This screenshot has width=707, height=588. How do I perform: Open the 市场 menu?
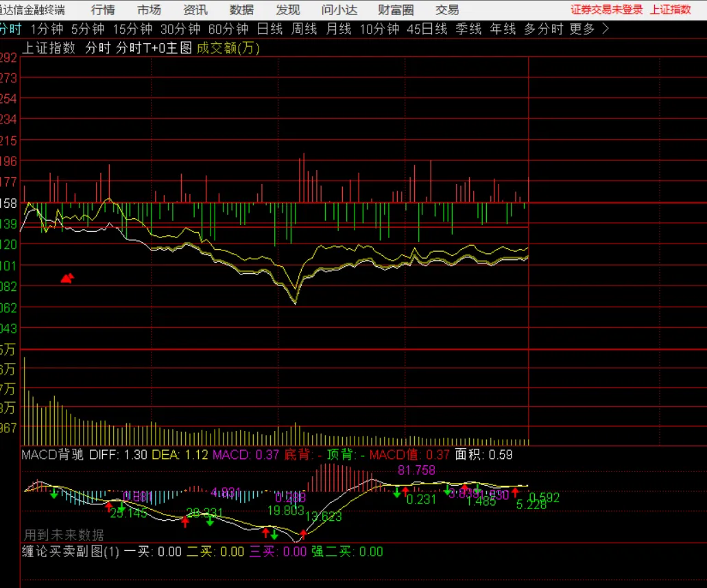coord(149,10)
